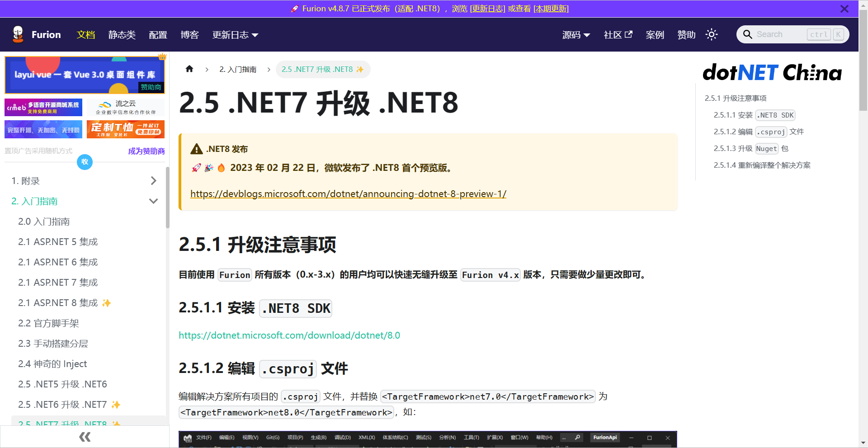The height and width of the screenshot is (448, 868).
Task: Open the 完整开源、无加密 sponsor ad
Action: click(43, 129)
